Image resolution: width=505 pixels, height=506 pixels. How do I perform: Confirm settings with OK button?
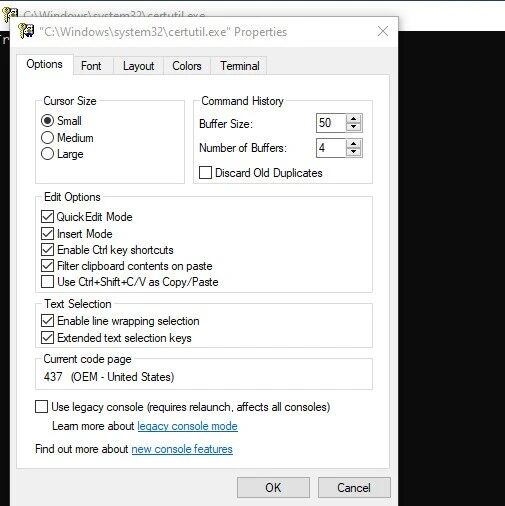pyautogui.click(x=273, y=488)
